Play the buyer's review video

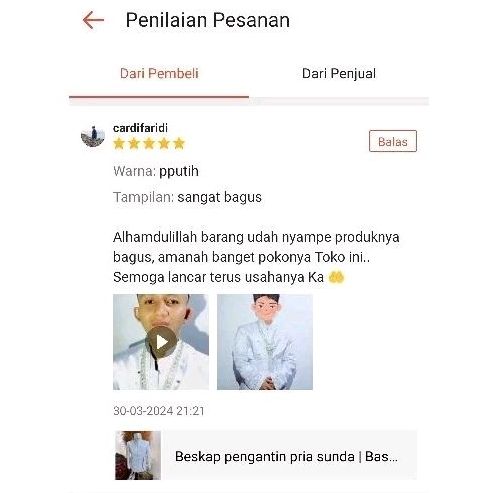coord(161,342)
